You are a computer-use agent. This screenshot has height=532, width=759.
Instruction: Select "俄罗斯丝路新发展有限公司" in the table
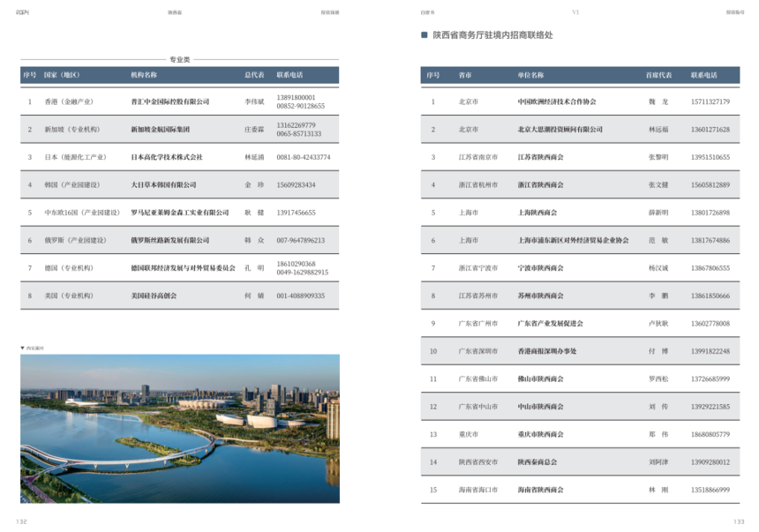170,240
